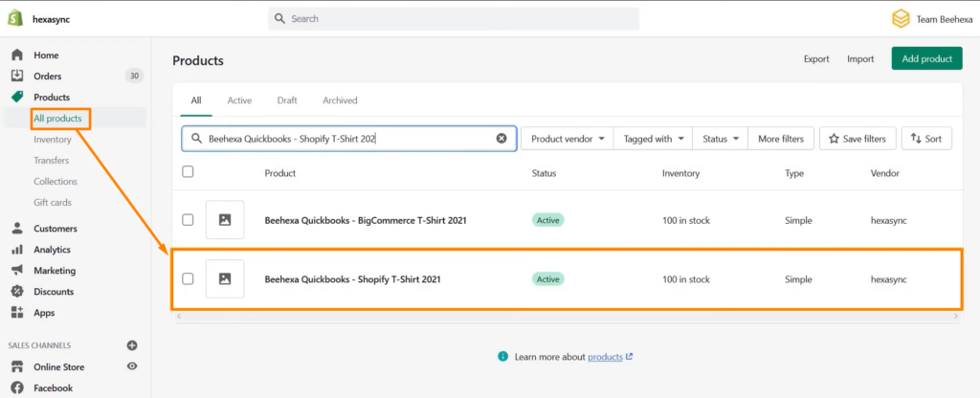Open More filters panel
This screenshot has height=398, width=980.
(x=781, y=139)
